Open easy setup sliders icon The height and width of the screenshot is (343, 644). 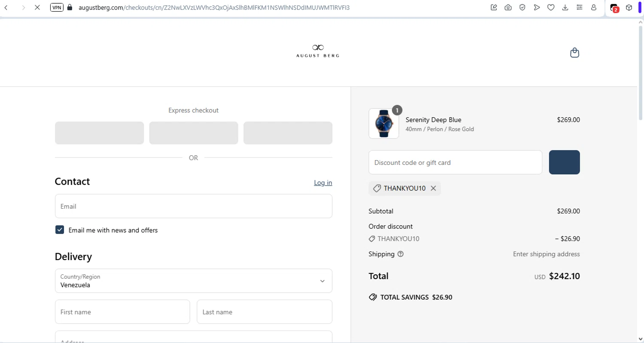tap(580, 7)
